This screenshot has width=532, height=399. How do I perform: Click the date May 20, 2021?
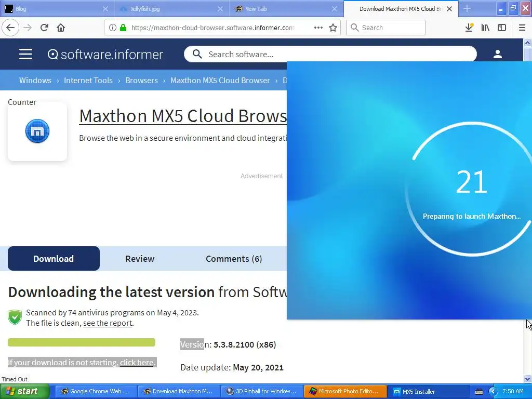pyautogui.click(x=258, y=367)
